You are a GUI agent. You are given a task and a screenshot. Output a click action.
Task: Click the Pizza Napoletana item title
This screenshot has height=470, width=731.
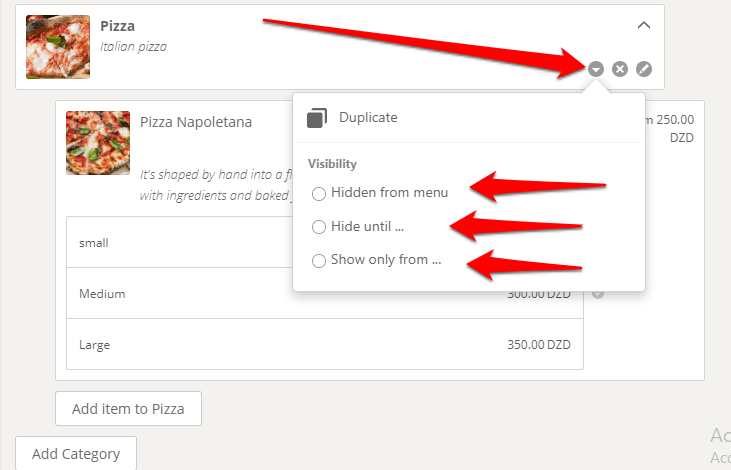[x=196, y=123]
